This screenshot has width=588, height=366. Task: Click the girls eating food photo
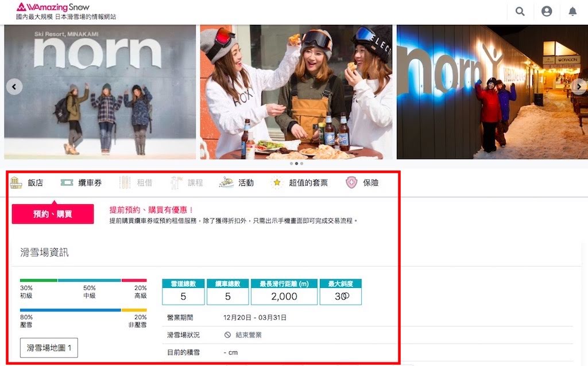(296, 92)
